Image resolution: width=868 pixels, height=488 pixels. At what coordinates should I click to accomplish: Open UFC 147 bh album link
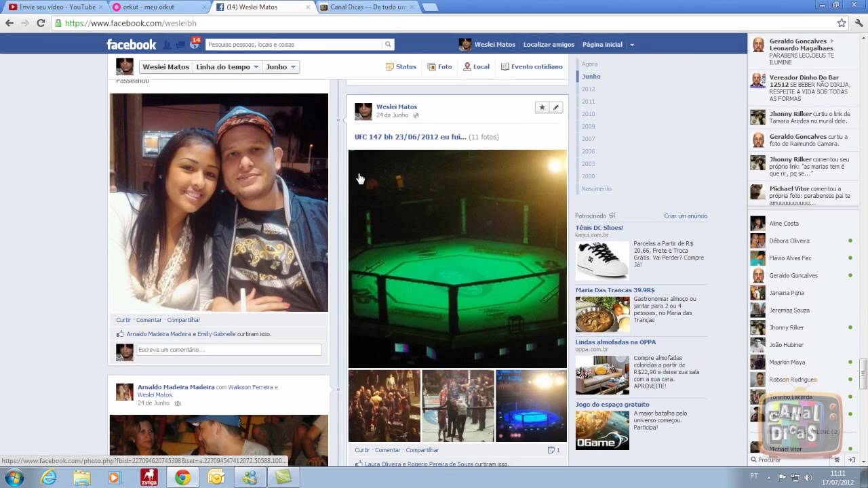click(x=410, y=137)
